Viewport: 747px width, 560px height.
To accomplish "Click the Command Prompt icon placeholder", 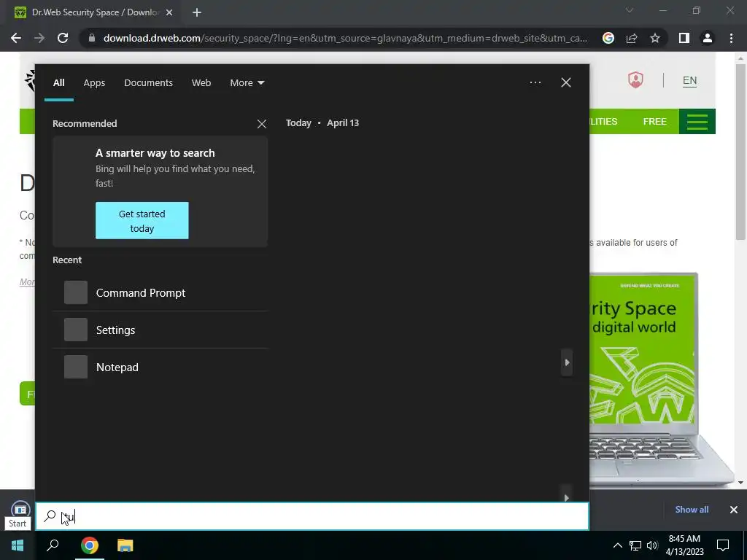I will tap(76, 292).
